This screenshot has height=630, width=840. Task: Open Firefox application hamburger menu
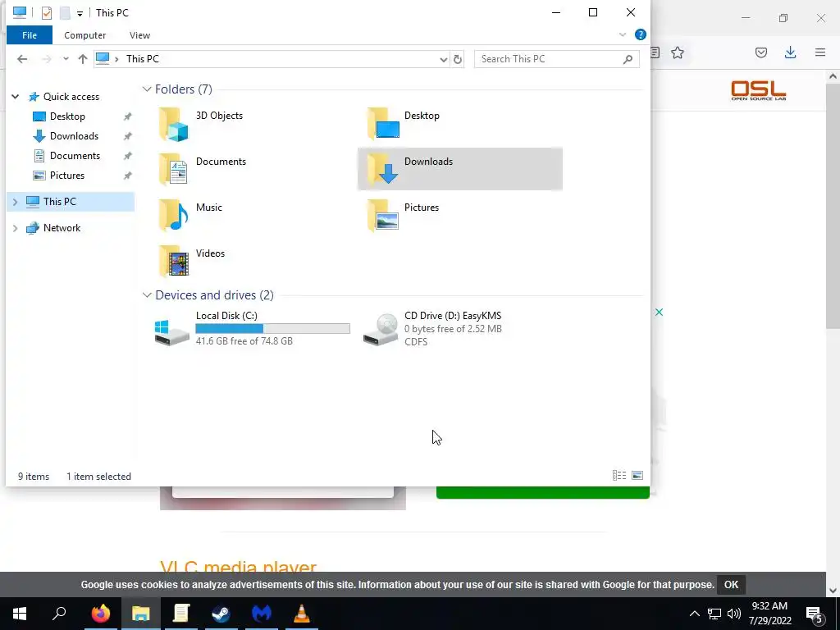click(820, 52)
